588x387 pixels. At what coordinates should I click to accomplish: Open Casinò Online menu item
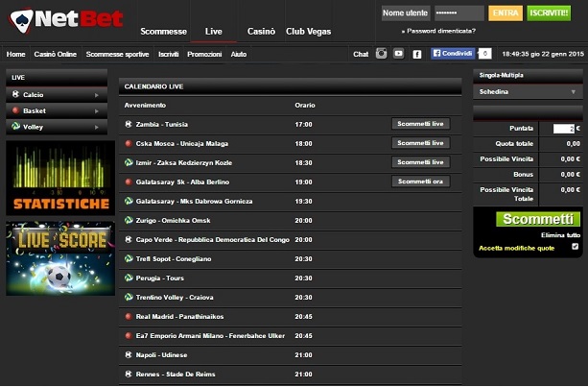pyautogui.click(x=55, y=55)
